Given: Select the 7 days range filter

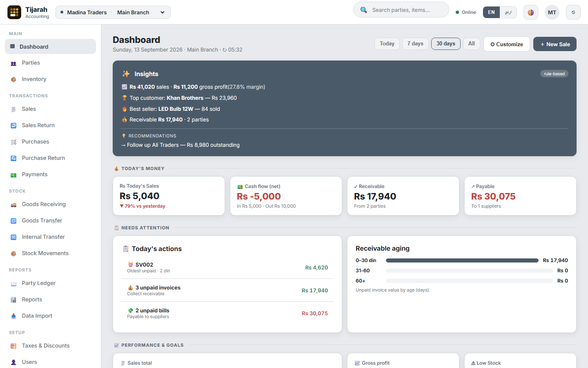Looking at the screenshot, I should point(415,44).
